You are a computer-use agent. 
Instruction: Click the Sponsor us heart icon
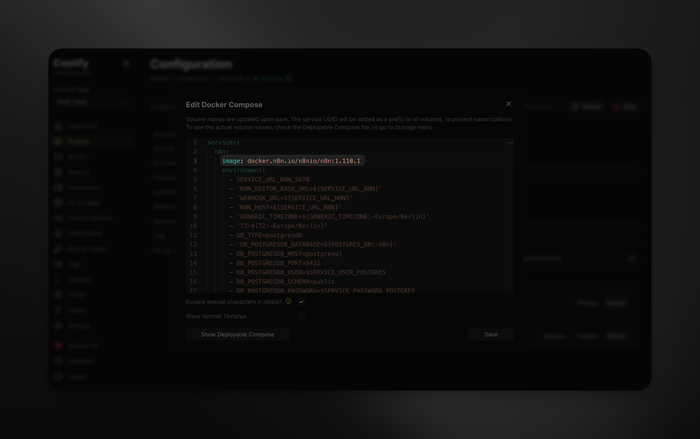59,345
